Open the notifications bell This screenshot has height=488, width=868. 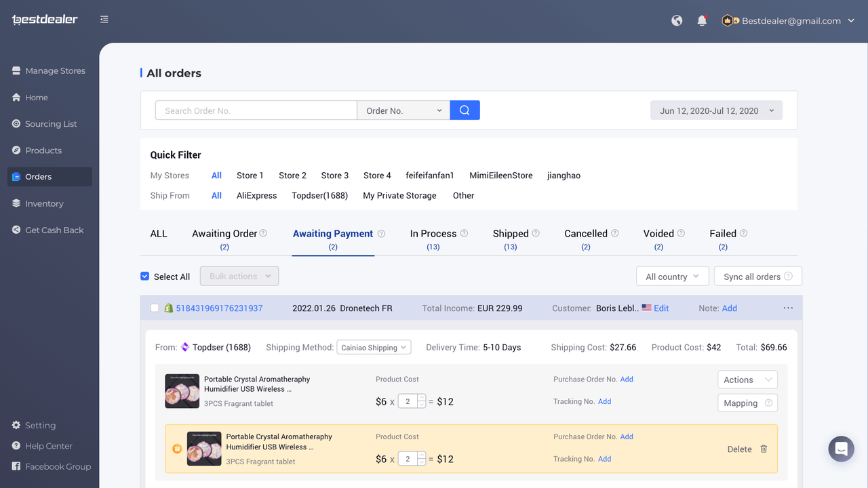pyautogui.click(x=702, y=21)
